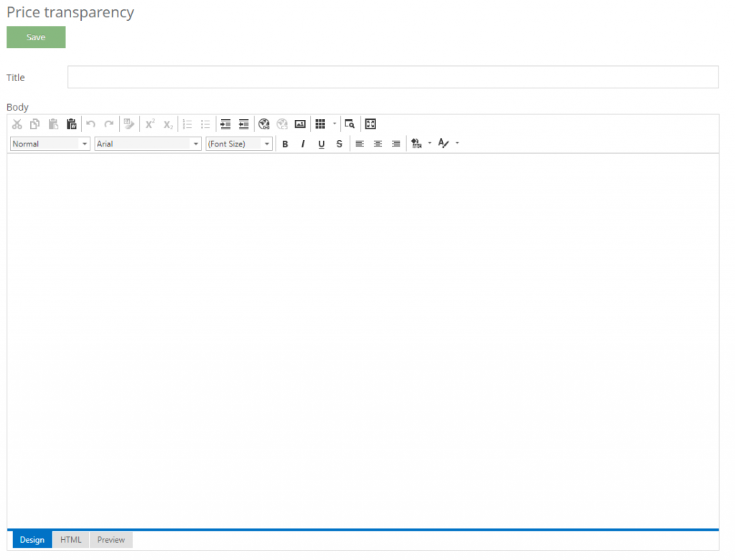
Task: Expand the insert table dropdown arrow
Action: pos(334,123)
